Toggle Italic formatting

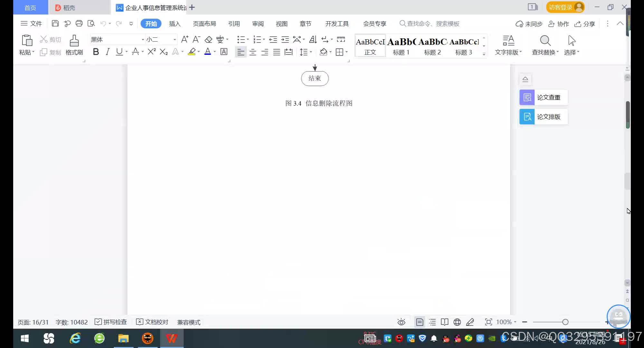tap(108, 52)
